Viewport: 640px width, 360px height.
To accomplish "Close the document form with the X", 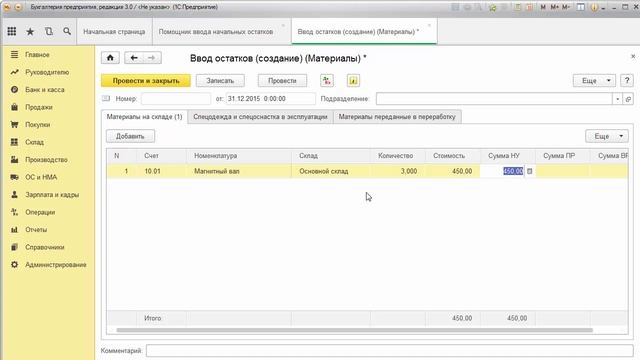I will [633, 57].
